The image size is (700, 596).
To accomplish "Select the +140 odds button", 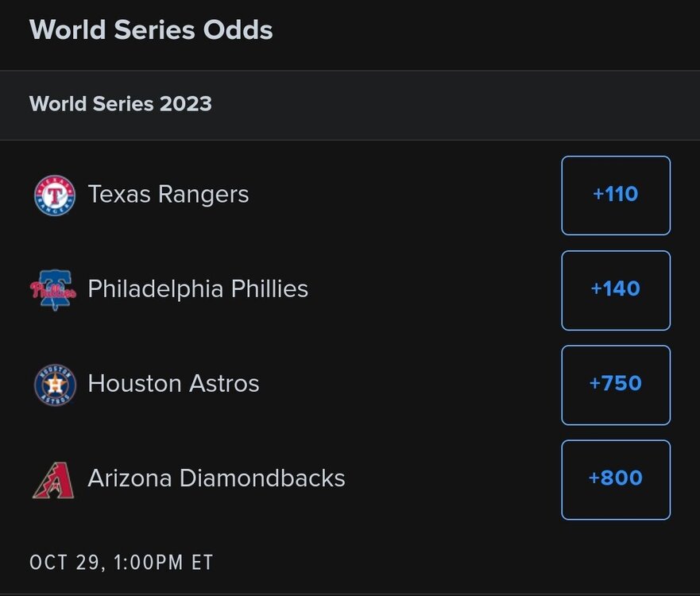I will point(616,290).
